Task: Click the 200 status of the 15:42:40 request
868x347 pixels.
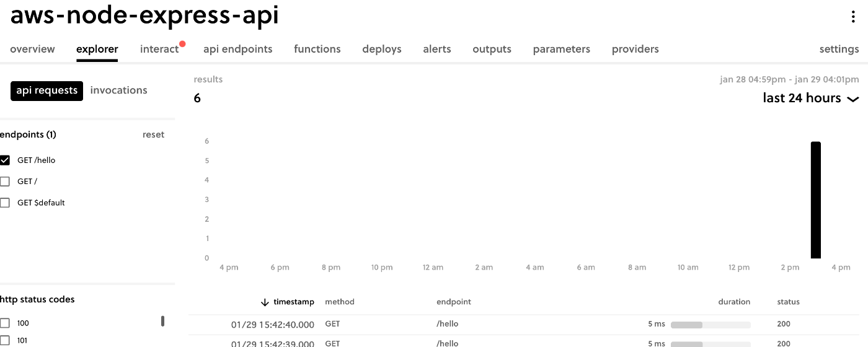Action: pos(784,324)
